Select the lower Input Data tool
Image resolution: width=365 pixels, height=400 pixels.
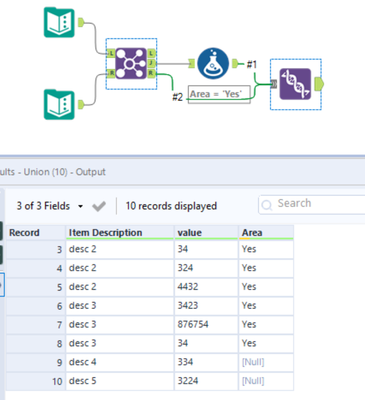[x=59, y=104]
